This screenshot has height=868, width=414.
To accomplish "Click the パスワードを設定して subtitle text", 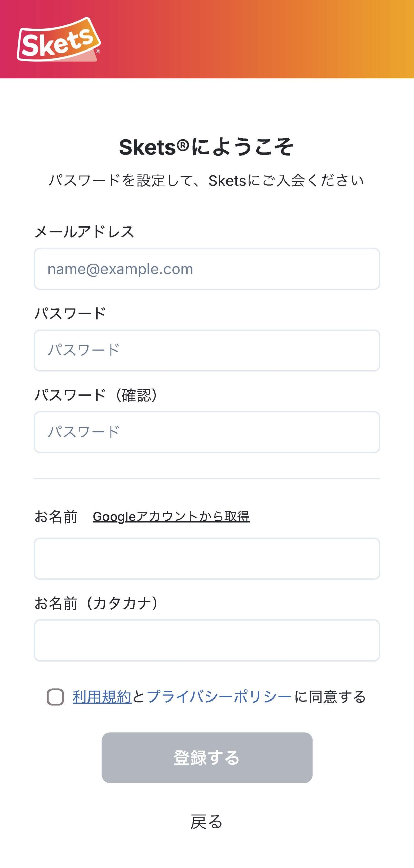I will coord(206,180).
